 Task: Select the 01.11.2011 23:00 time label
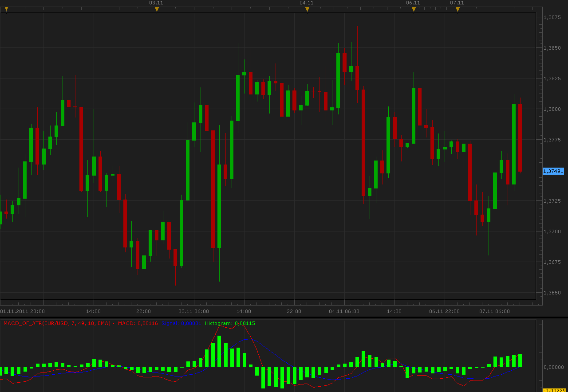[x=23, y=311]
